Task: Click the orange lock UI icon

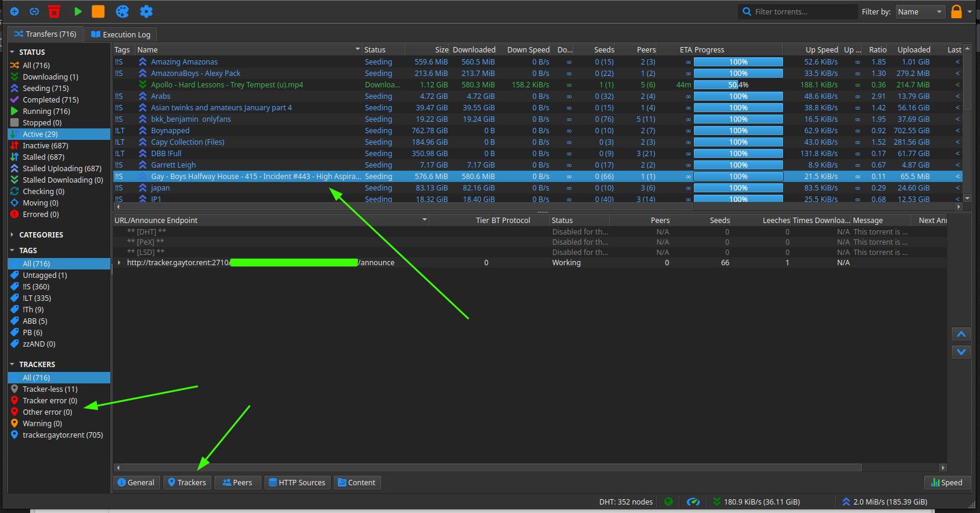Action: click(957, 11)
